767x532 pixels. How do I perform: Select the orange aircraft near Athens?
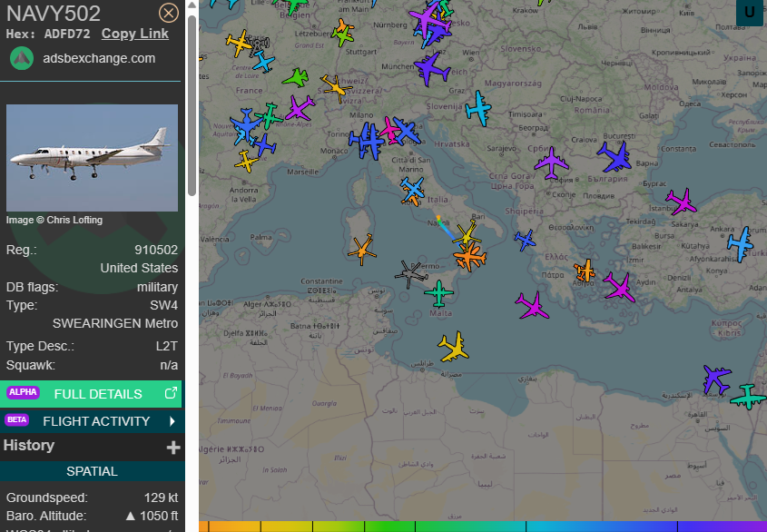[x=585, y=271]
